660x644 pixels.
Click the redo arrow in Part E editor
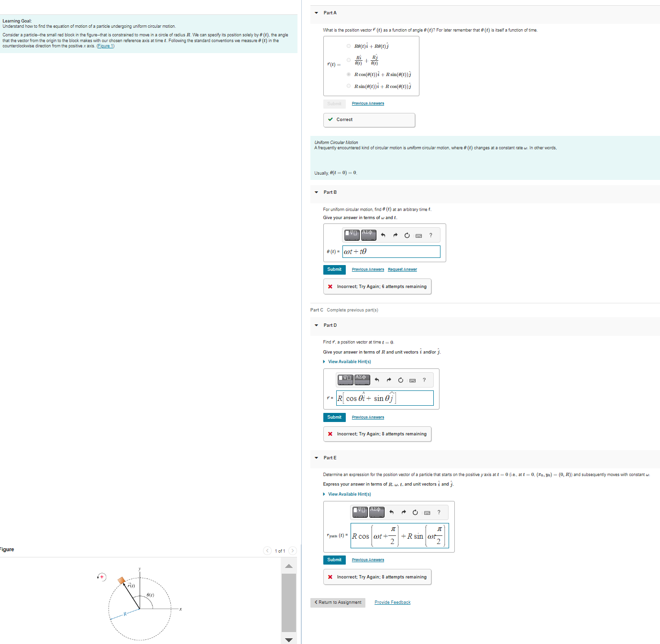click(x=403, y=511)
